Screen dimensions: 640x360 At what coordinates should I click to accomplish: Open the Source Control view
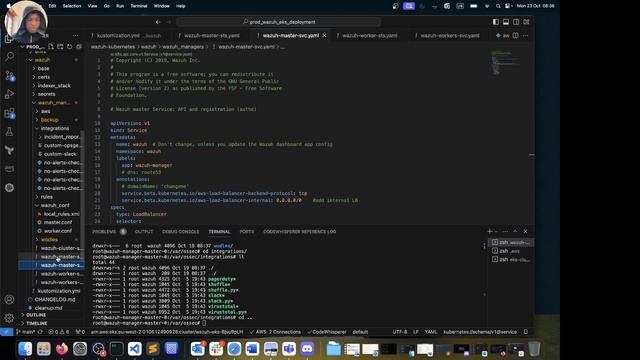(x=9, y=75)
